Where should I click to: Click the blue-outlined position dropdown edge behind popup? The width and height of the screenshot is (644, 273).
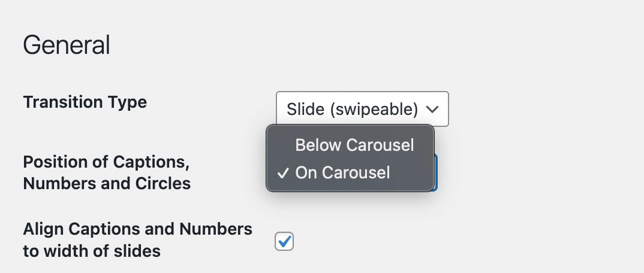coord(436,172)
